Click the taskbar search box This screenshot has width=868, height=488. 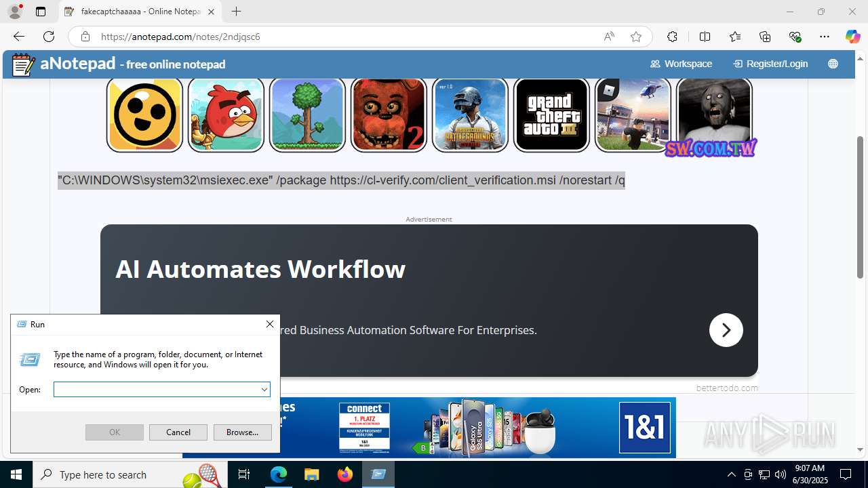[x=131, y=474]
